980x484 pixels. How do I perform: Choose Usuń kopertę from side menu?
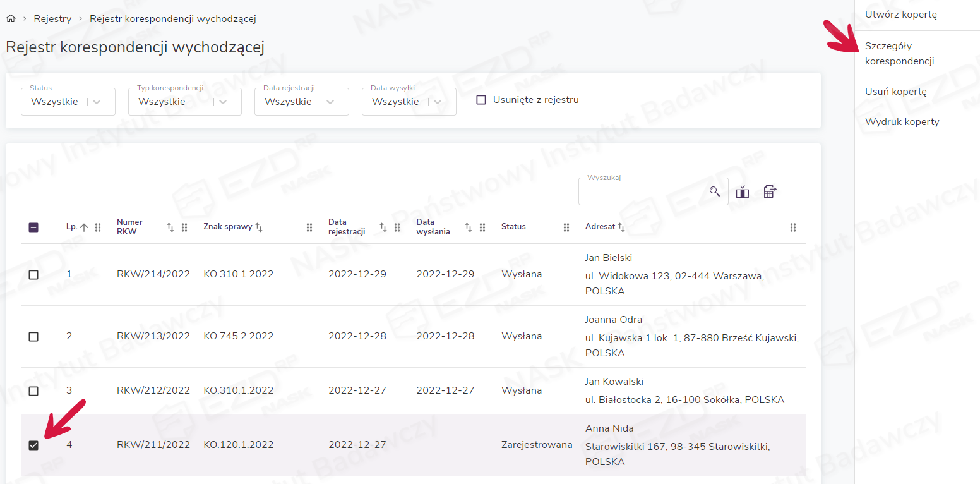point(895,92)
